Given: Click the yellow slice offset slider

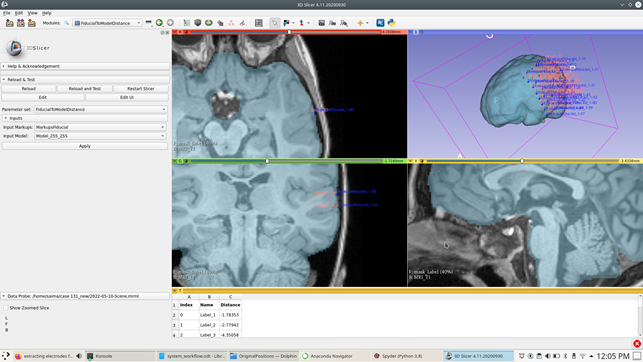Looking at the screenshot, I should pyautogui.click(x=522, y=161).
